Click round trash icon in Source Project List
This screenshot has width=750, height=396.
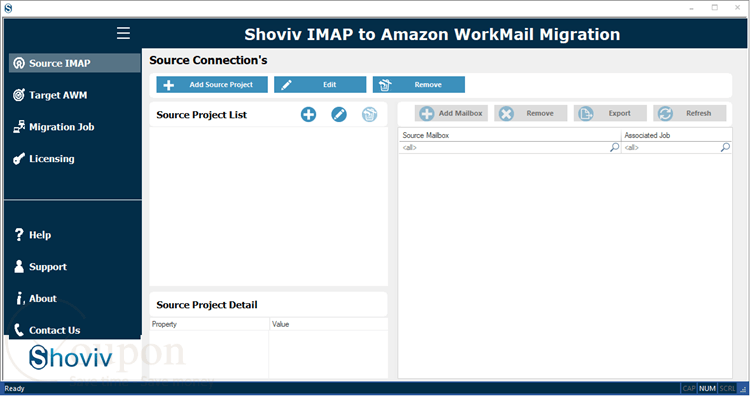click(369, 114)
